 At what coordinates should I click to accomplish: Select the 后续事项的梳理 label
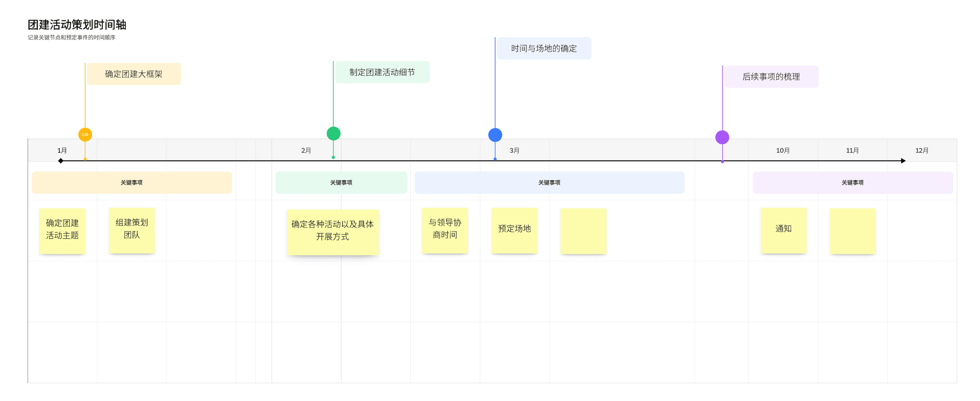[x=771, y=77]
